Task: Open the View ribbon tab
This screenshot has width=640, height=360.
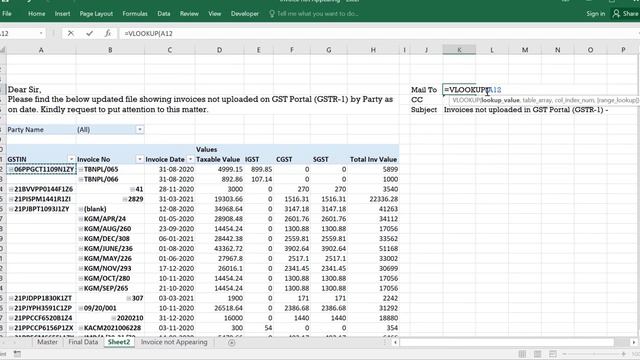Action: [x=215, y=14]
